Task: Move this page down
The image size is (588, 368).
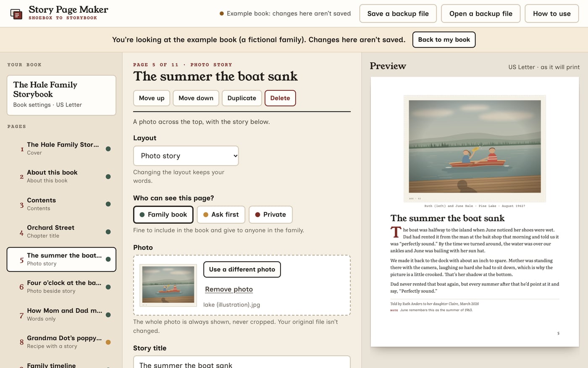Action: click(x=196, y=98)
